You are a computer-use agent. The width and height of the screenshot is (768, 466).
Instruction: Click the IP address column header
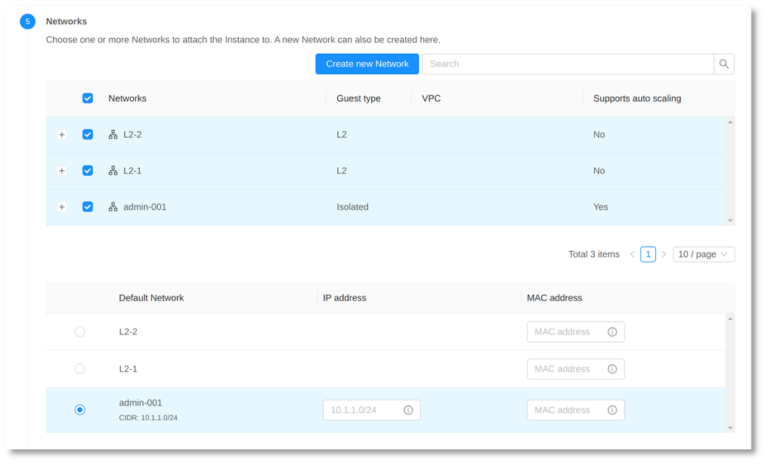click(x=344, y=298)
